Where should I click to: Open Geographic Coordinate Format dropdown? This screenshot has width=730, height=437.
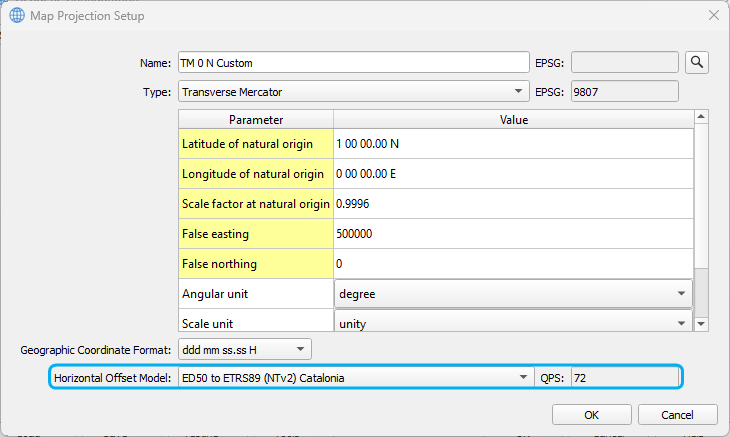(x=244, y=349)
